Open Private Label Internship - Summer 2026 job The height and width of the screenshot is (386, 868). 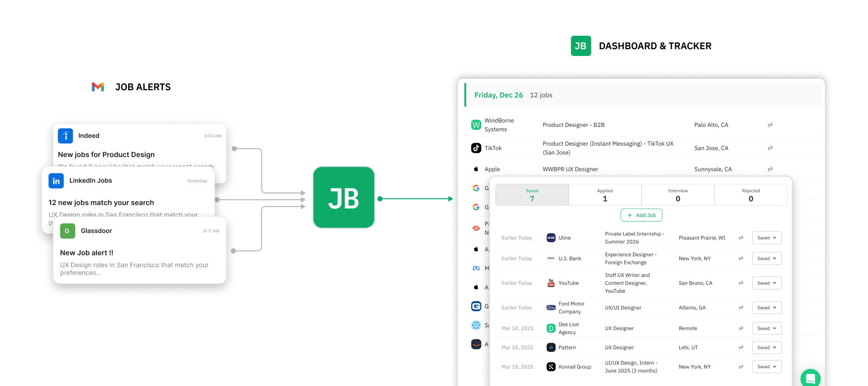tap(635, 238)
